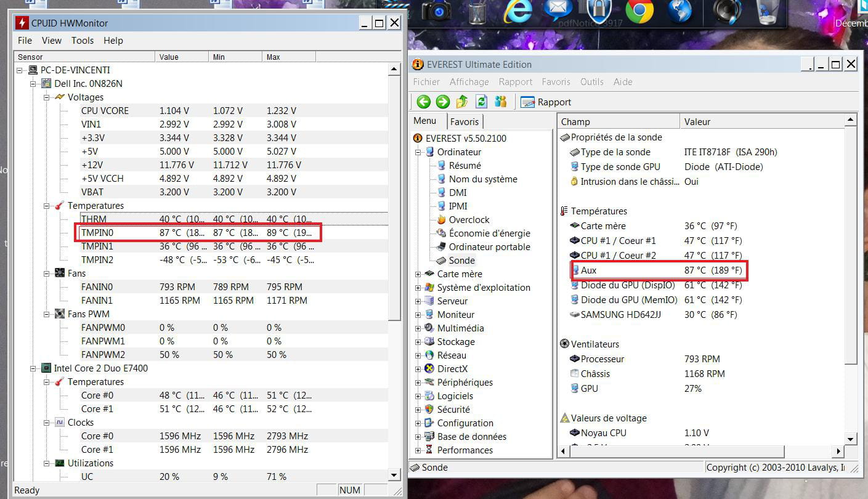The width and height of the screenshot is (868, 499).
Task: Click the folder up-level icon in EVEREST
Action: 462,102
